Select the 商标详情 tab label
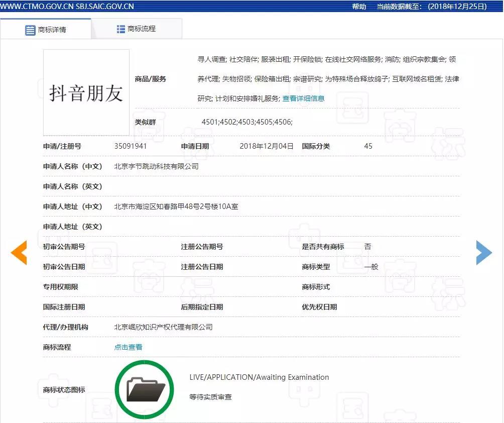The image size is (504, 423). (52, 30)
